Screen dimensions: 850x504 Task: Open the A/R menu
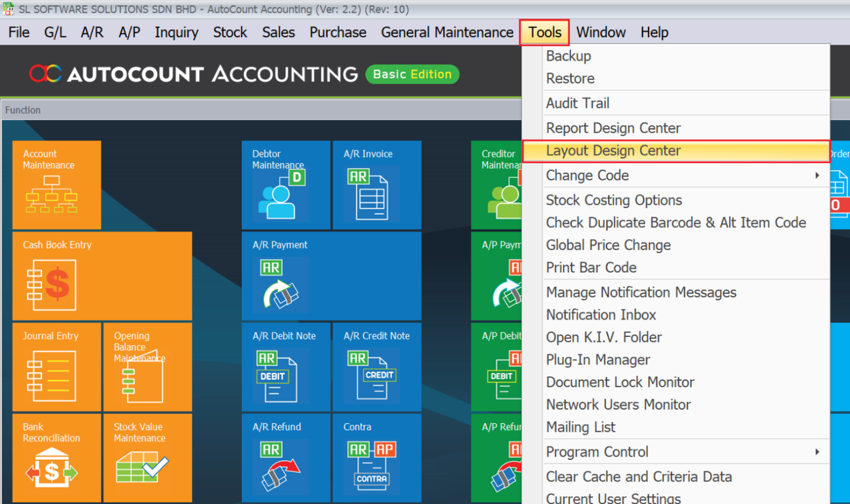click(x=92, y=32)
